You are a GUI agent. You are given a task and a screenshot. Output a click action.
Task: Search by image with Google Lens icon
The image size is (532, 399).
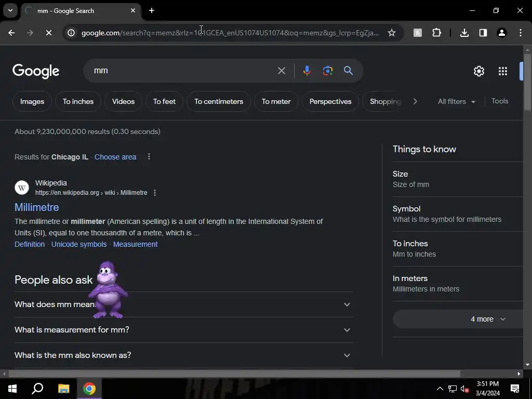point(327,71)
